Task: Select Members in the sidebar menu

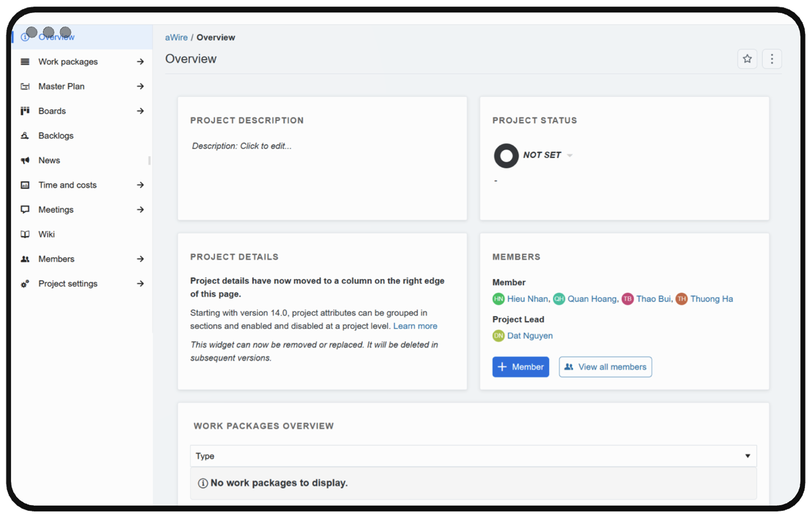Action: 56,259
